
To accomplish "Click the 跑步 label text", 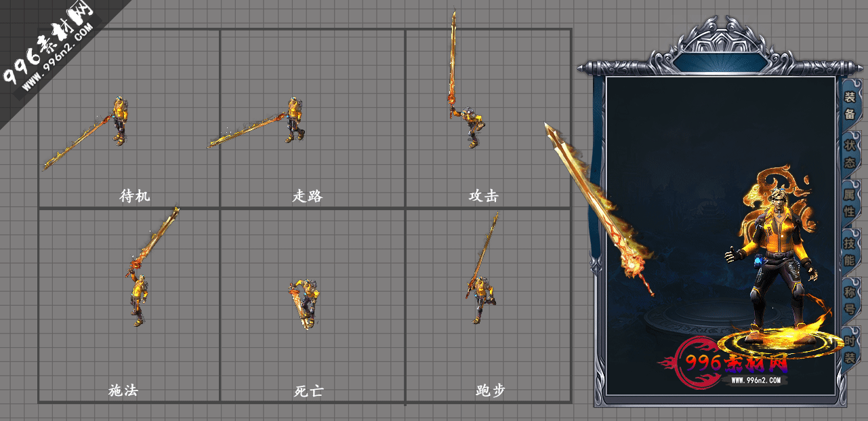I will [x=491, y=390].
